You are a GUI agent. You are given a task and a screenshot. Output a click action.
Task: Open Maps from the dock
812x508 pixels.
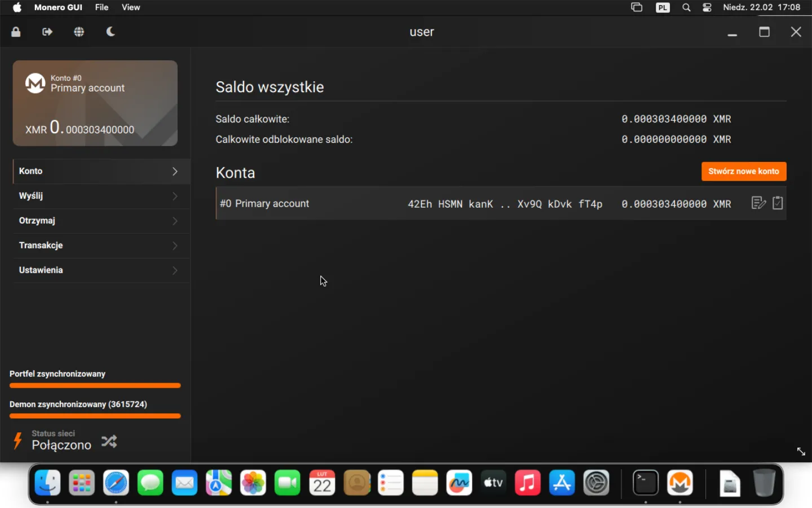[x=219, y=483]
